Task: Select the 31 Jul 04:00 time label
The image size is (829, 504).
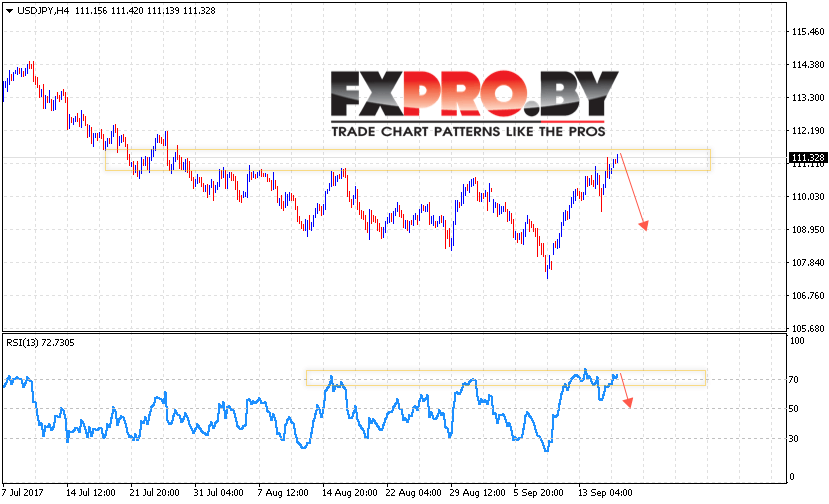Action: click(x=218, y=493)
